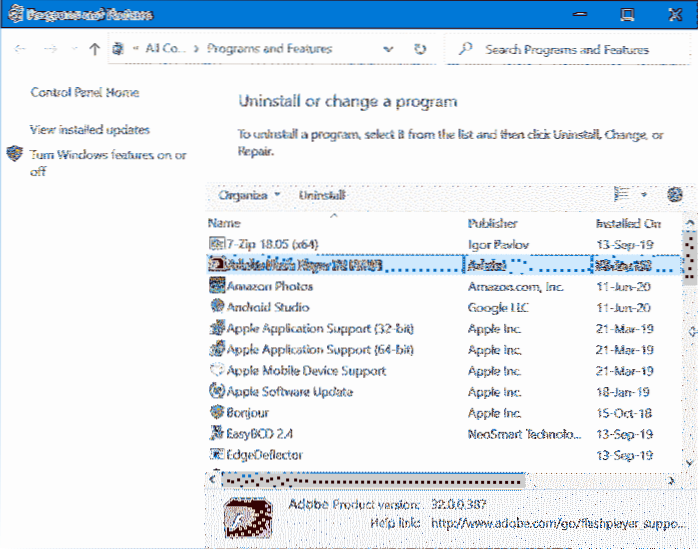698x549 pixels.
Task: Open Control Panel Home link
Action: (x=85, y=93)
